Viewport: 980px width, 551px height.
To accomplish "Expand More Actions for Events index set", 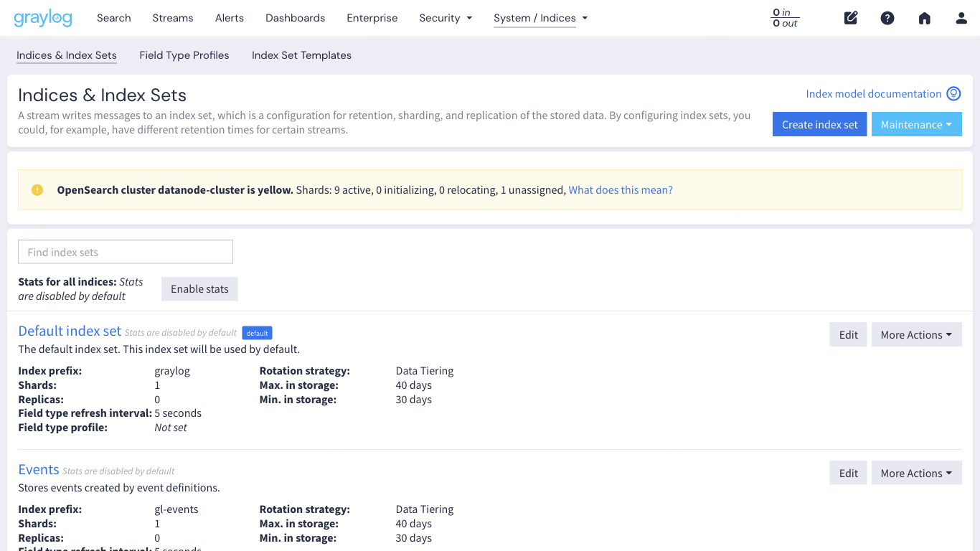I will [916, 473].
